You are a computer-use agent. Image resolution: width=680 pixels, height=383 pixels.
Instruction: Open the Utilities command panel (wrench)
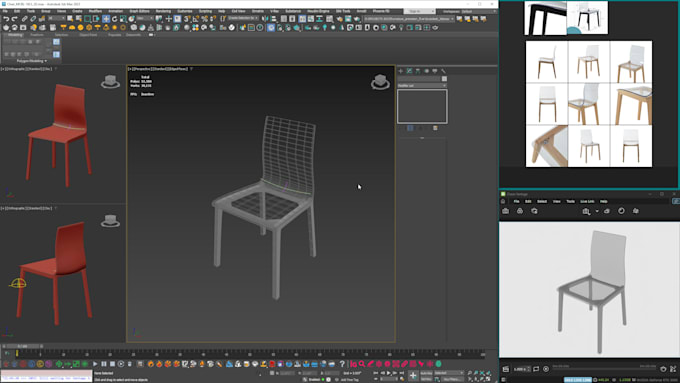click(x=443, y=71)
